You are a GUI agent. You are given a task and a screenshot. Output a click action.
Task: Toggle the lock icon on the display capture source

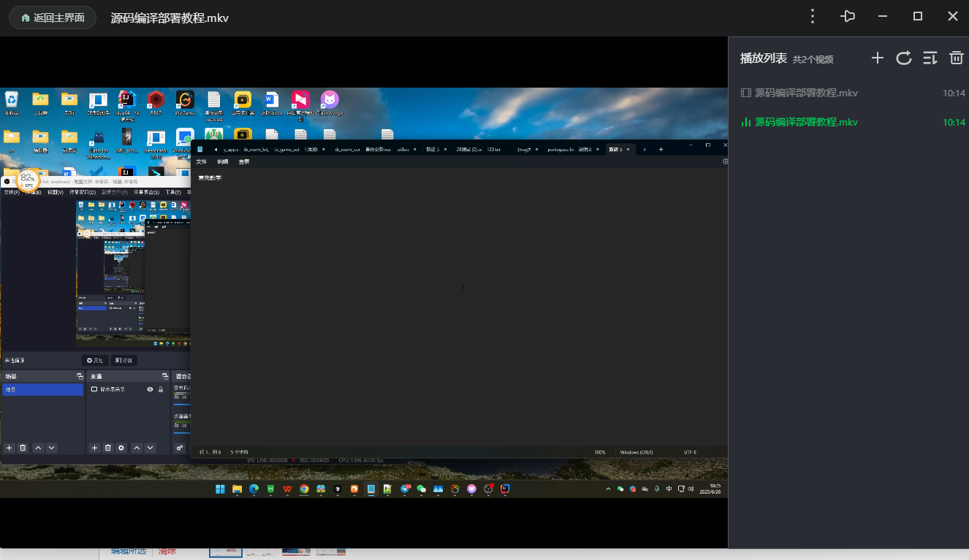(161, 390)
